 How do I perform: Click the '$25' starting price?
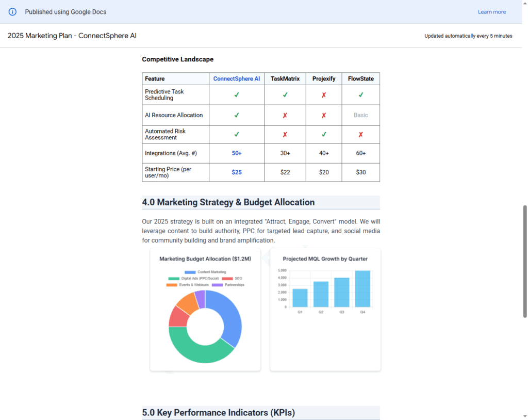(237, 172)
